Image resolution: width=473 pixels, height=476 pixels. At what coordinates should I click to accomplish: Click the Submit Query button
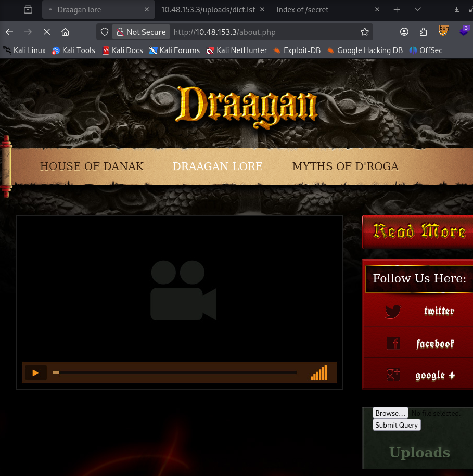[397, 425]
